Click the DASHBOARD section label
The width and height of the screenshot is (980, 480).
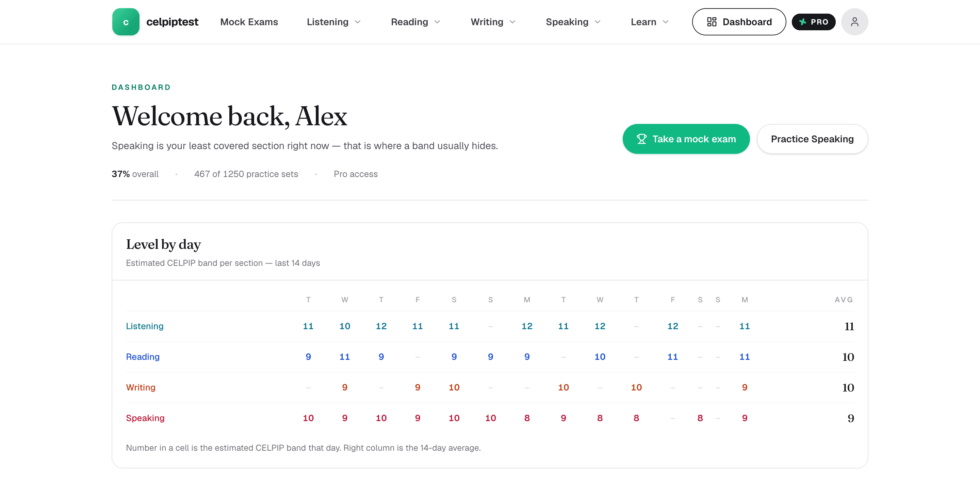141,87
